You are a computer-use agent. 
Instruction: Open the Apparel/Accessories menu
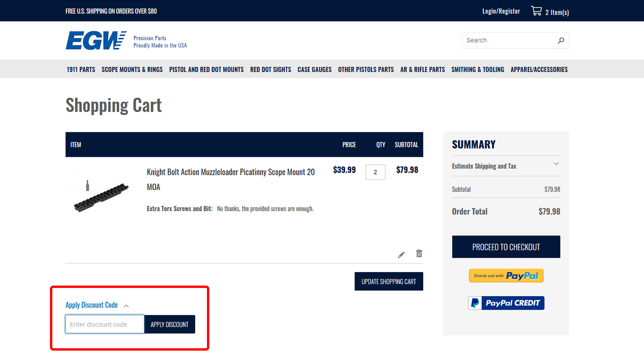539,69
